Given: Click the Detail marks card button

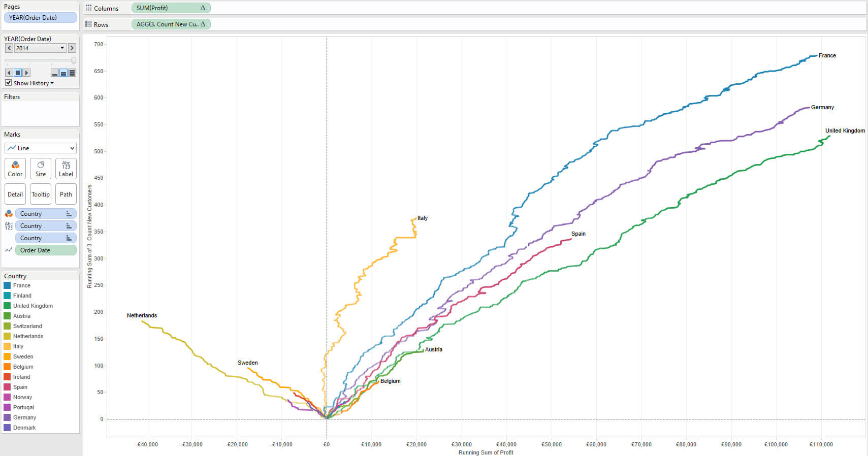Looking at the screenshot, I should [15, 194].
